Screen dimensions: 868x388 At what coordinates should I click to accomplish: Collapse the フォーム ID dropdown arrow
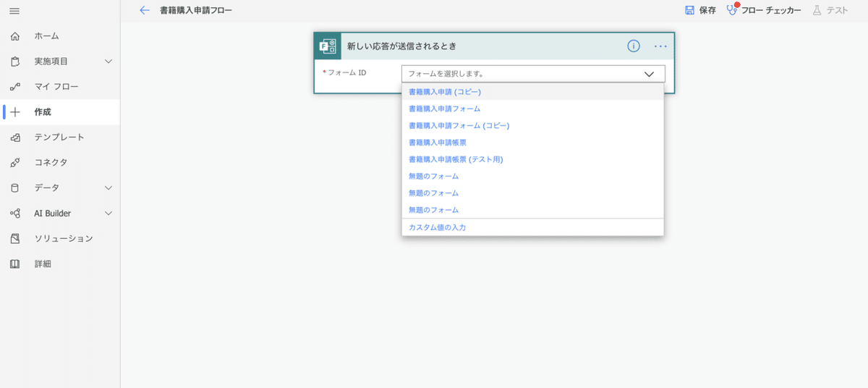[648, 74]
